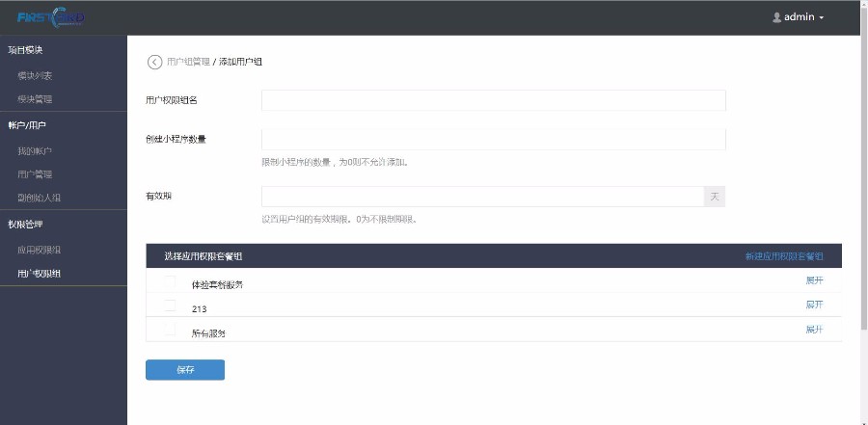Image resolution: width=868 pixels, height=425 pixels.
Task: Open 副创始人组 in the sidebar
Action: (x=40, y=198)
